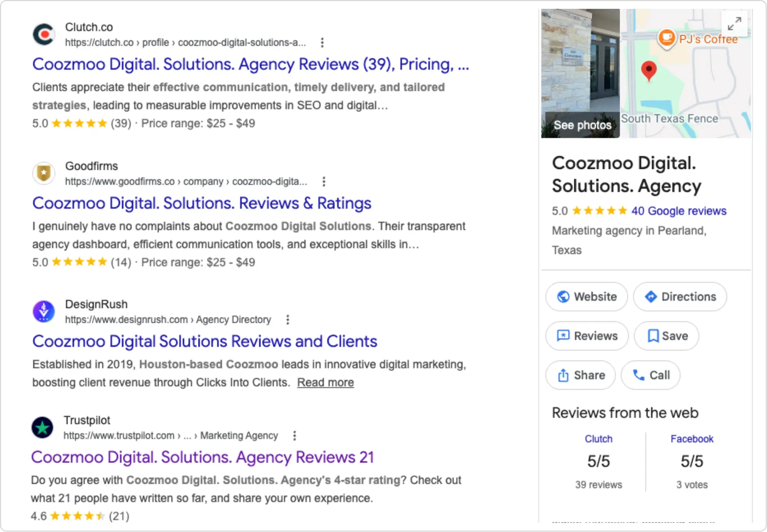This screenshot has height=532, width=767.
Task: Click the Directions arrow icon
Action: 651,296
